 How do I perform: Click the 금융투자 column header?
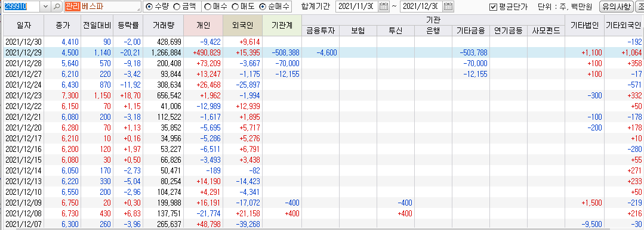321,30
